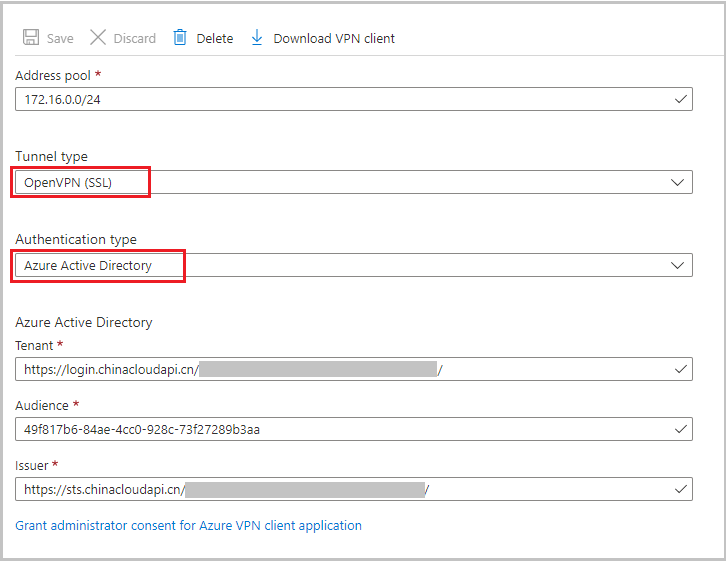
Task: Click the download arrow icon
Action: coord(257,37)
